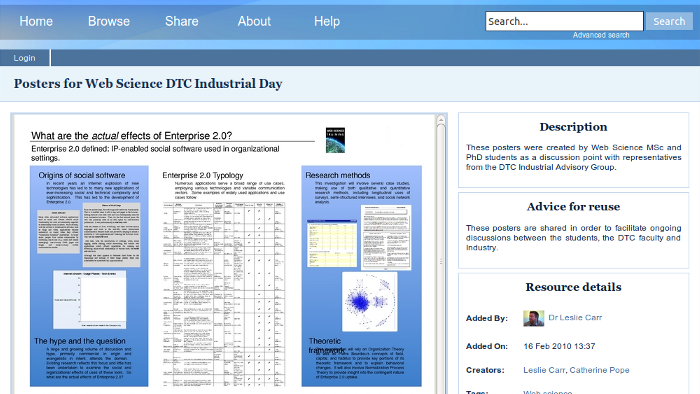Click the poster preview scroll-up arrow
Image resolution: width=700 pixels, height=394 pixels.
pyautogui.click(x=441, y=120)
